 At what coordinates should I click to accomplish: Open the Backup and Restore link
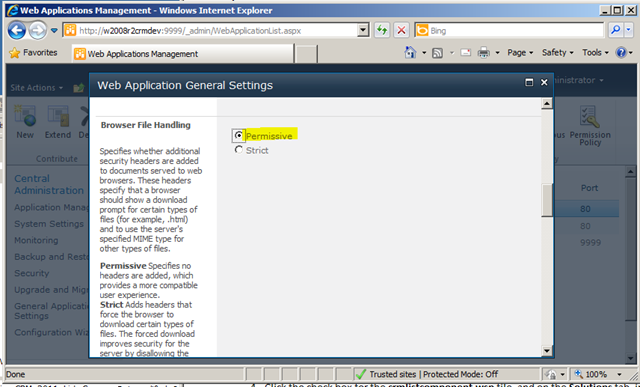[x=51, y=257]
